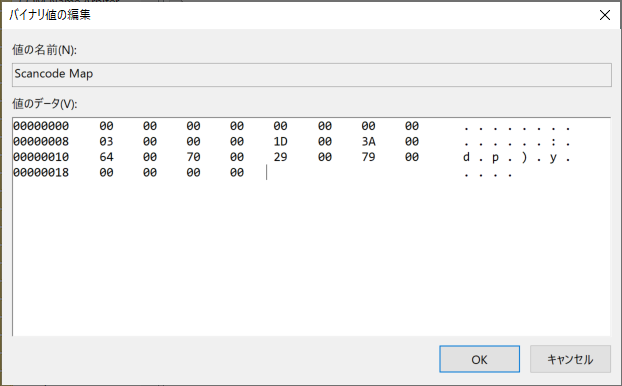Select the colon character in ASCII column
Image resolution: width=622 pixels, height=386 pixels.
553,142
